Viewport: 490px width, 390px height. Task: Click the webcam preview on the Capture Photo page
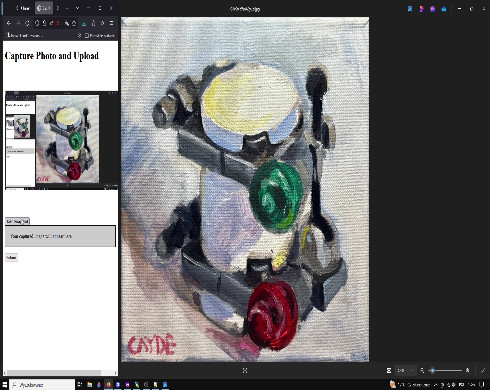(61, 140)
